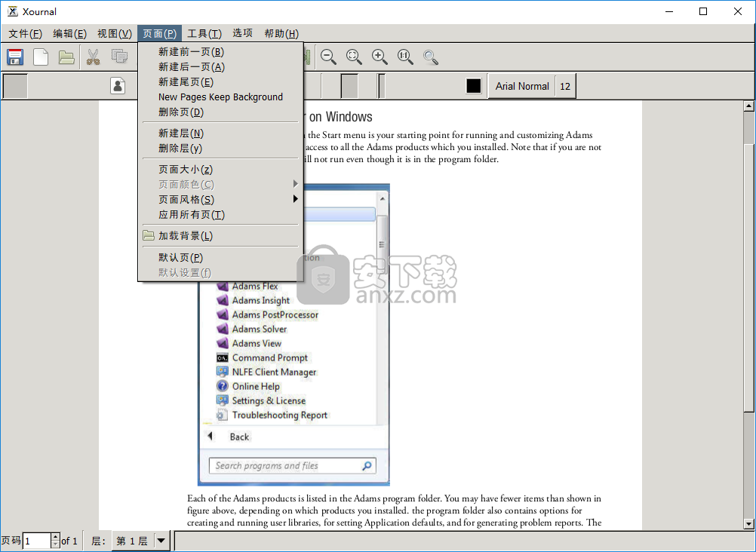The image size is (756, 552).
Task: Create a new blank journal document
Action: click(41, 57)
